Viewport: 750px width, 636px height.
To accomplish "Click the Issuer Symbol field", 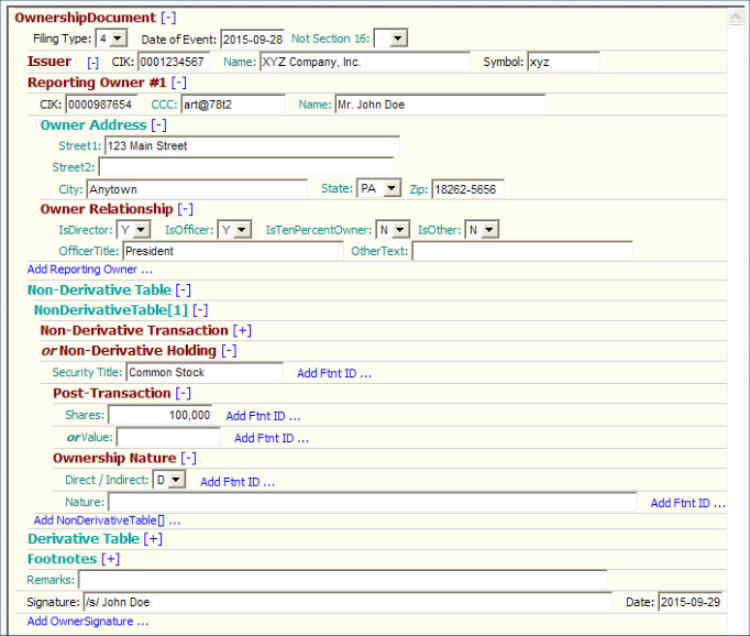I will point(563,62).
